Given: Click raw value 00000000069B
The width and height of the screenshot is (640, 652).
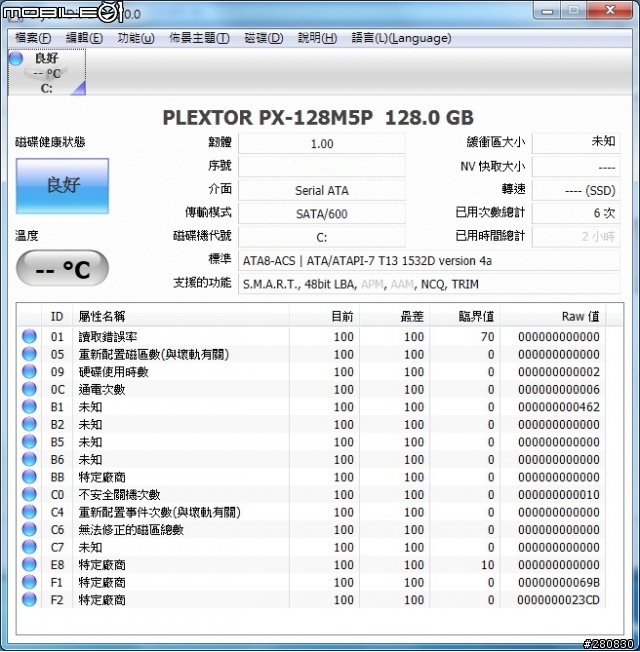Looking at the screenshot, I should (x=558, y=582).
